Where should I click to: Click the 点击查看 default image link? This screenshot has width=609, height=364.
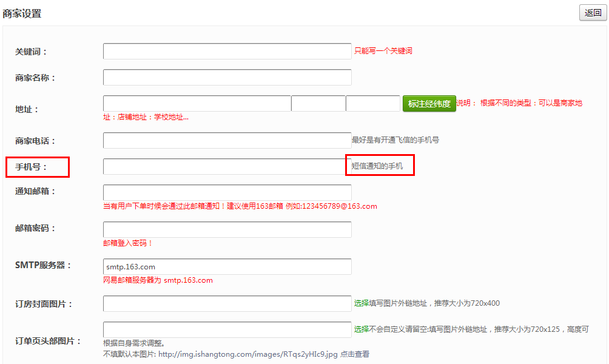355,354
